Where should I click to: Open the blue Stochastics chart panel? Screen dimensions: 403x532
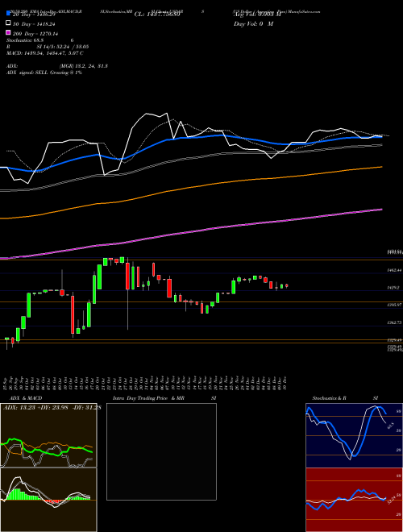pyautogui.click(x=354, y=435)
